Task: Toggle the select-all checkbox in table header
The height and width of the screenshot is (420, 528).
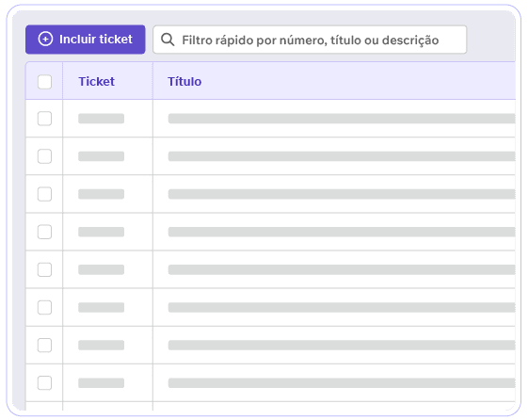Action: [x=44, y=82]
